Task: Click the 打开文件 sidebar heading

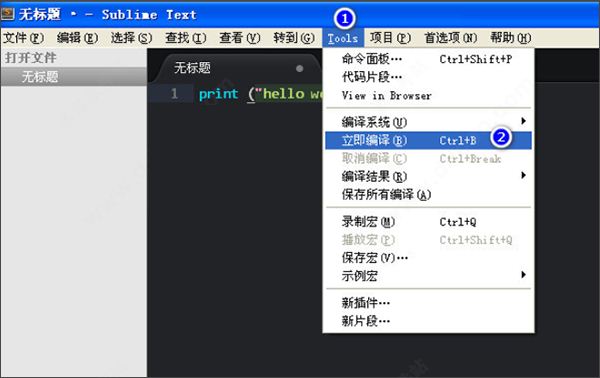Action: [x=31, y=58]
